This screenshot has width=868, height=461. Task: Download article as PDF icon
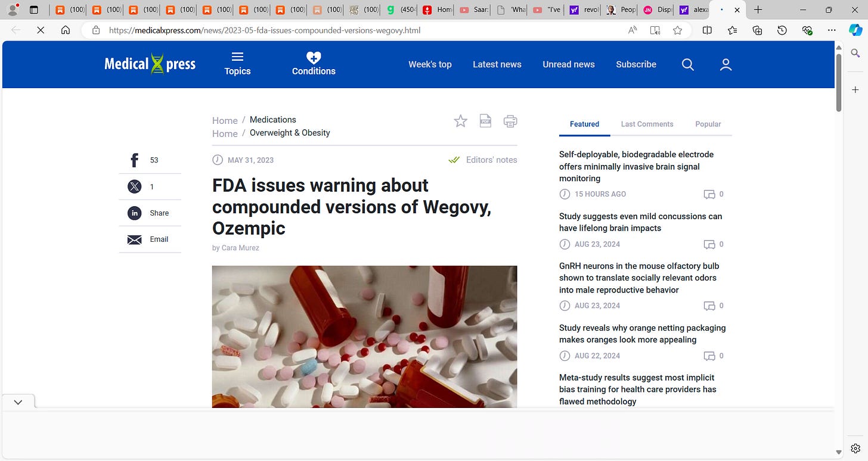[x=486, y=121]
